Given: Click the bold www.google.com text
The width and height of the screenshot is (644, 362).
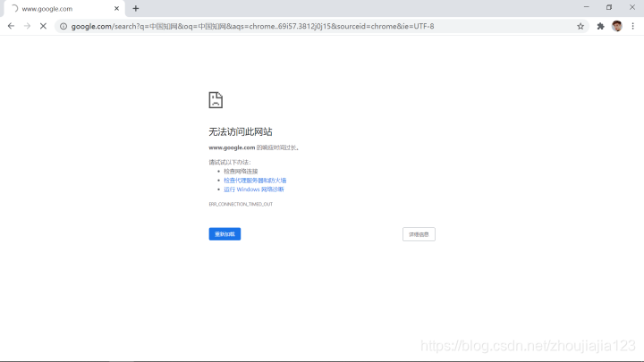Looking at the screenshot, I should pyautogui.click(x=232, y=147).
